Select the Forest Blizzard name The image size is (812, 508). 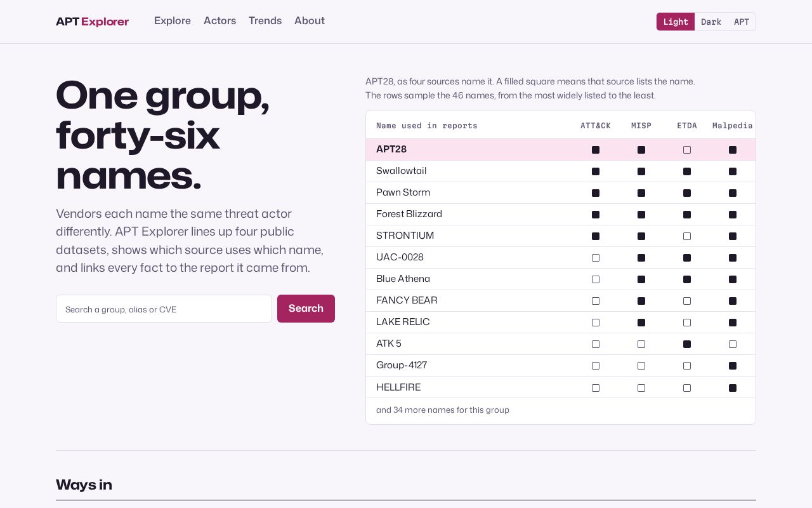tap(409, 214)
